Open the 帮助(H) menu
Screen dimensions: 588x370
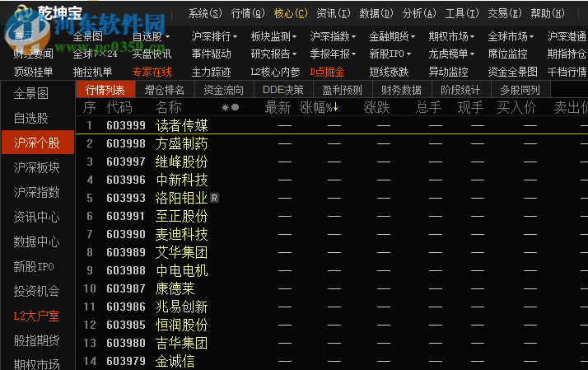click(548, 13)
